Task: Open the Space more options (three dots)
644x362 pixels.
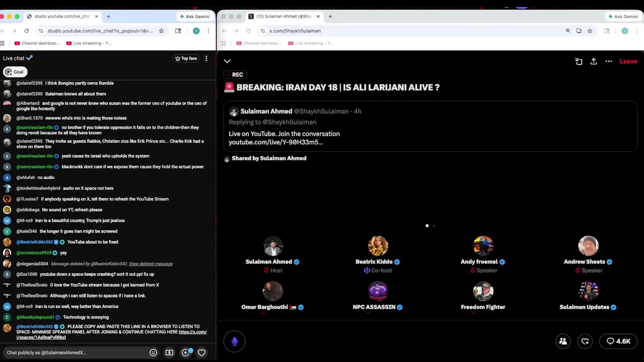Action: pos(609,61)
